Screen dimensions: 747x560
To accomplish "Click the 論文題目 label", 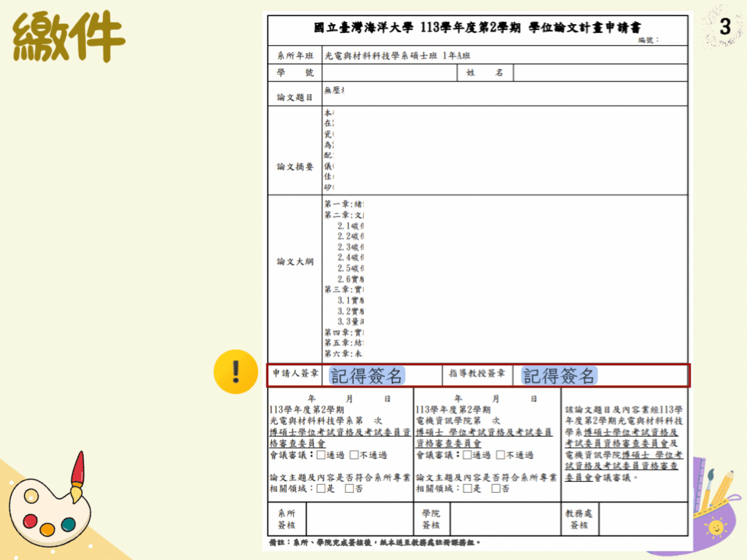I will coord(295,97).
